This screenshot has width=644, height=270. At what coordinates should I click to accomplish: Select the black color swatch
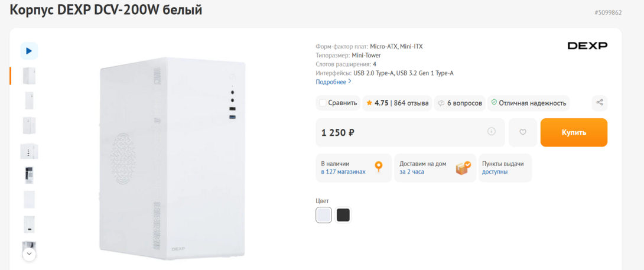point(343,215)
